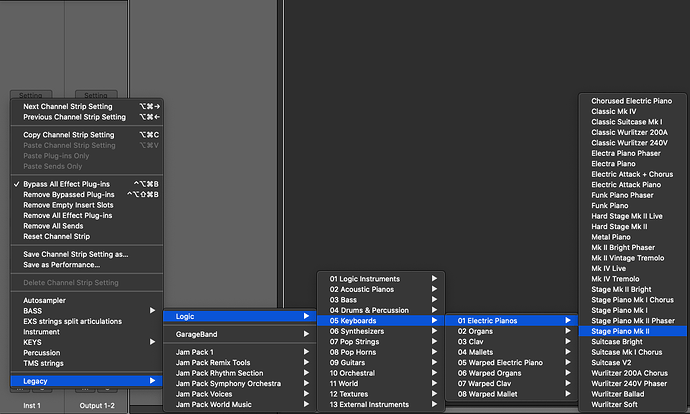Select Mk II Vintage Tremolo preset
The height and width of the screenshot is (414, 690).
click(633, 258)
